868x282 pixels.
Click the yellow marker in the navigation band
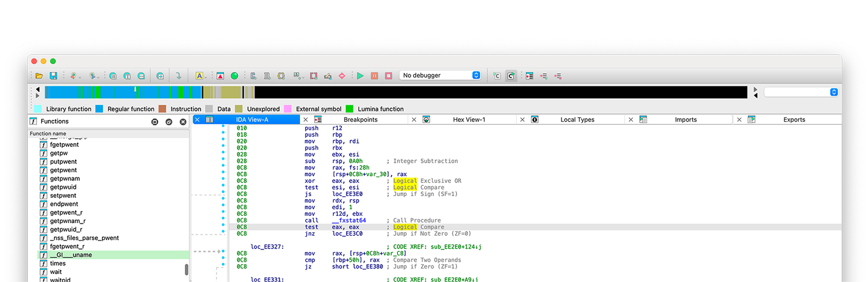(135, 89)
